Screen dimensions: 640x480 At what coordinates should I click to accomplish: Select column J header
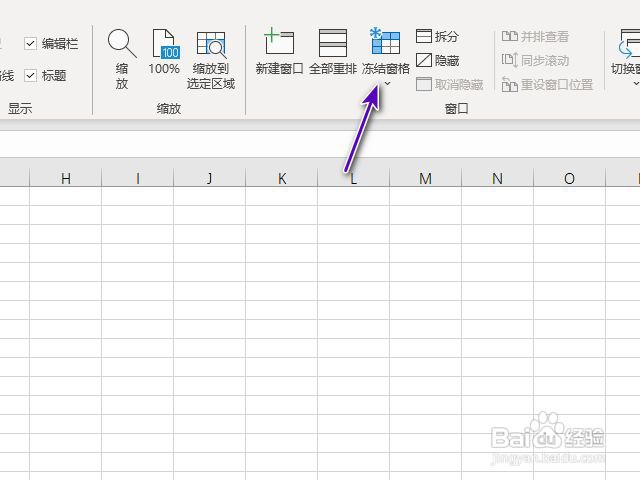click(209, 178)
